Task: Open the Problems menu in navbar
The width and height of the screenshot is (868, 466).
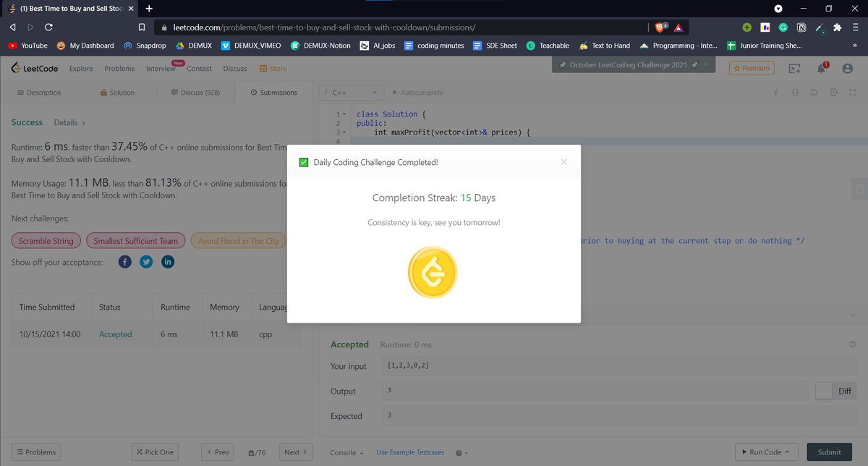Action: click(119, 69)
